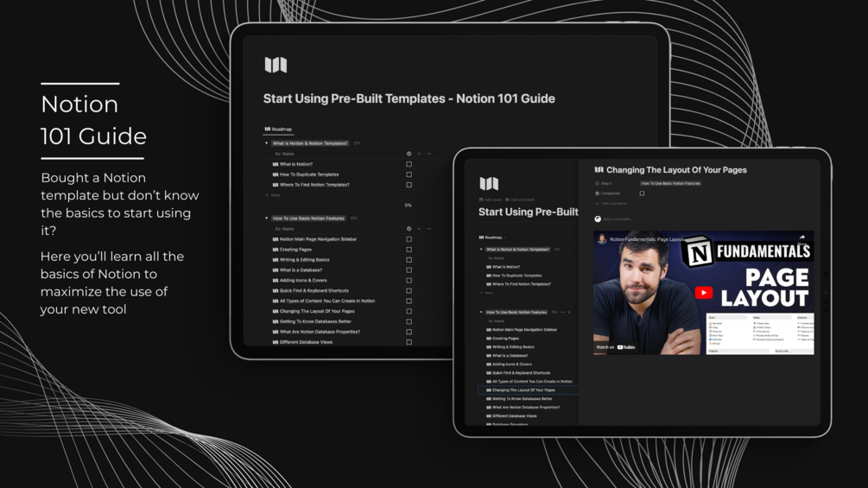868x488 pixels.
Task: Click 'New' row button in first group back tablet
Action: (273, 195)
